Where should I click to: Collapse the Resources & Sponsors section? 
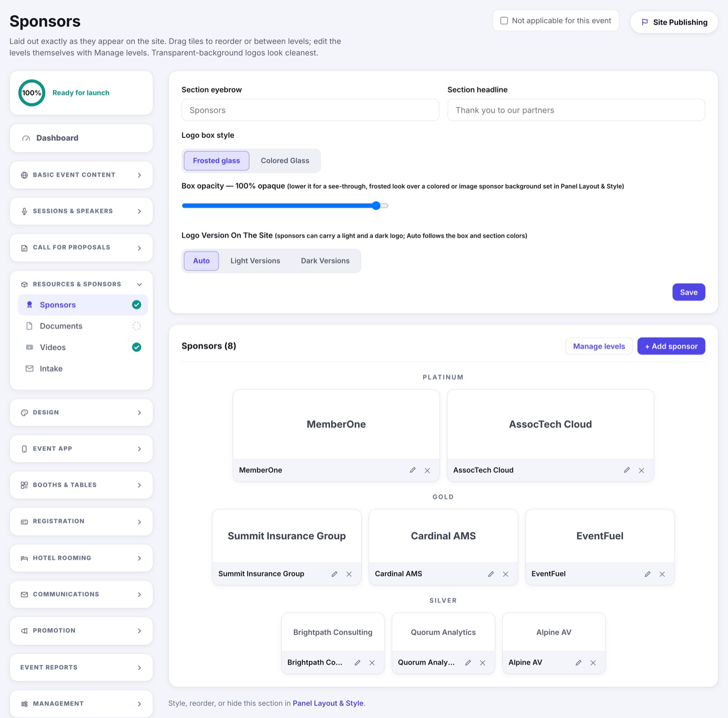tap(81, 284)
